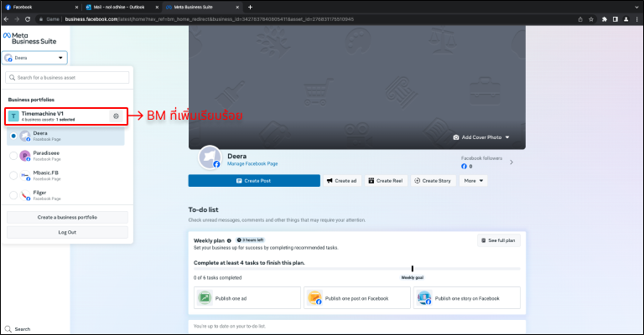This screenshot has height=335, width=644.
Task: Select the Filger radio button
Action: pos(13,195)
